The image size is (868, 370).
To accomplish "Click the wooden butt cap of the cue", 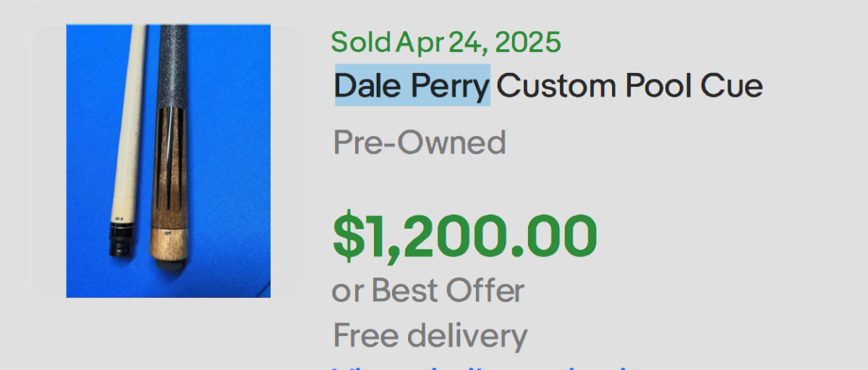I will tap(168, 246).
